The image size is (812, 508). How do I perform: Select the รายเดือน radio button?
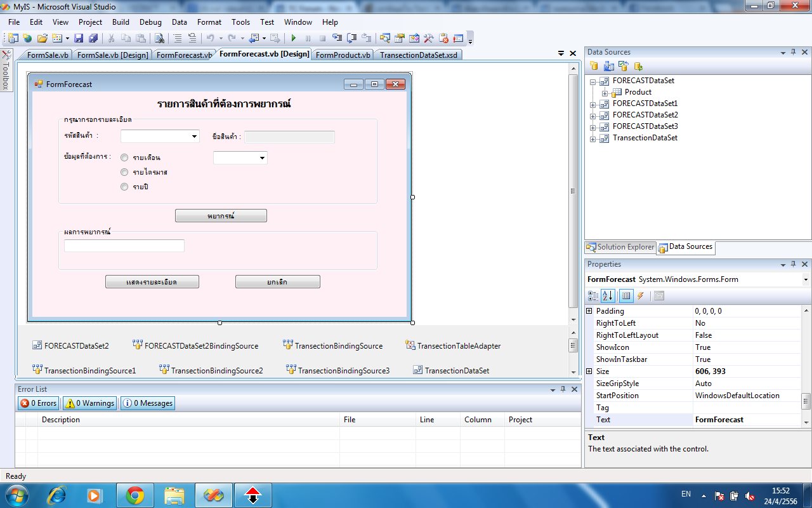[124, 157]
